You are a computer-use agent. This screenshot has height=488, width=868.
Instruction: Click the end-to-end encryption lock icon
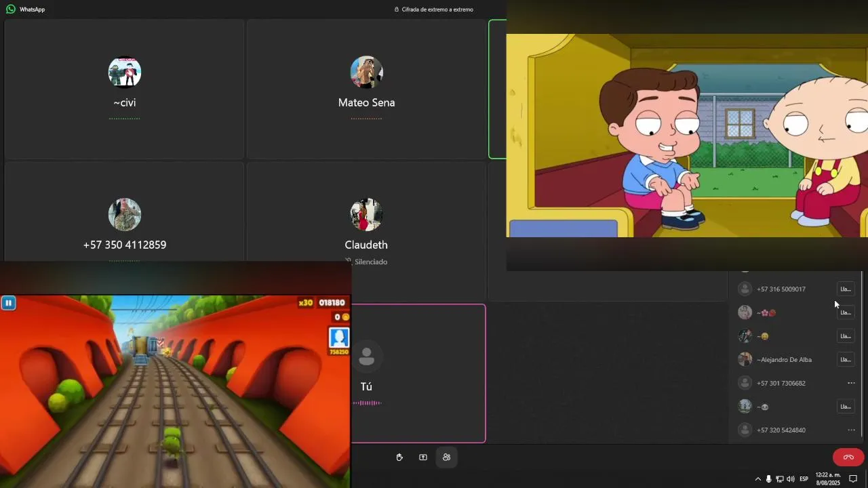click(397, 9)
